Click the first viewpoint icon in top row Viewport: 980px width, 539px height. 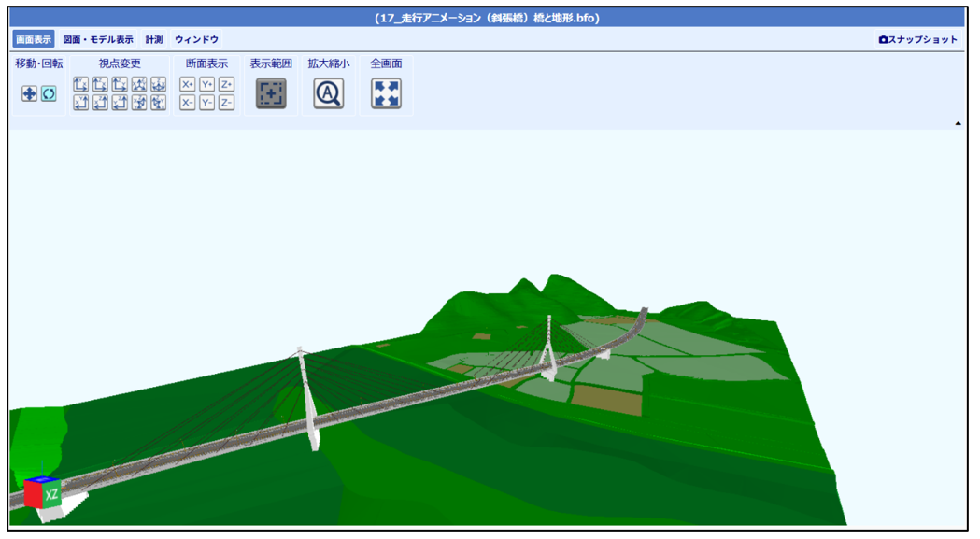coord(81,85)
